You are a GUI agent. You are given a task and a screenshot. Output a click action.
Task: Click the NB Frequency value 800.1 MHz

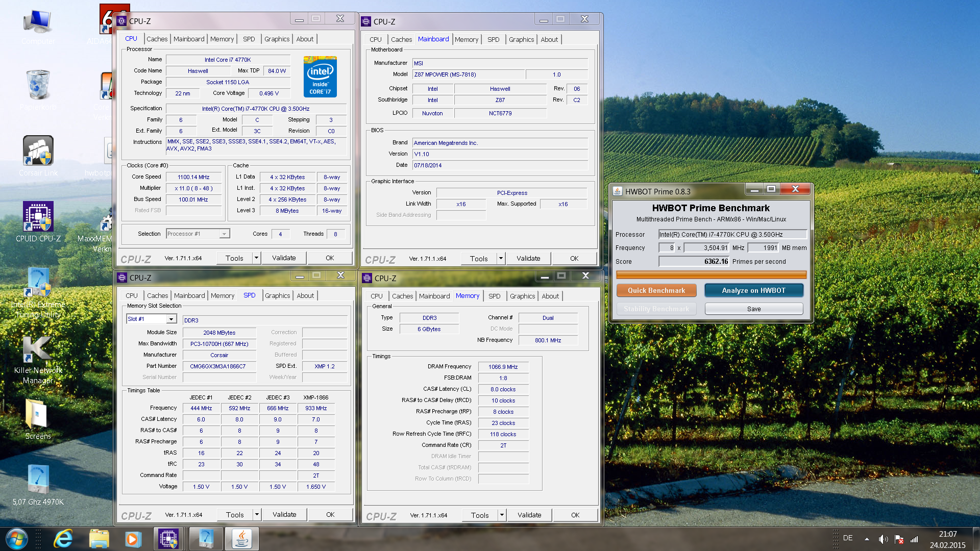548,340
